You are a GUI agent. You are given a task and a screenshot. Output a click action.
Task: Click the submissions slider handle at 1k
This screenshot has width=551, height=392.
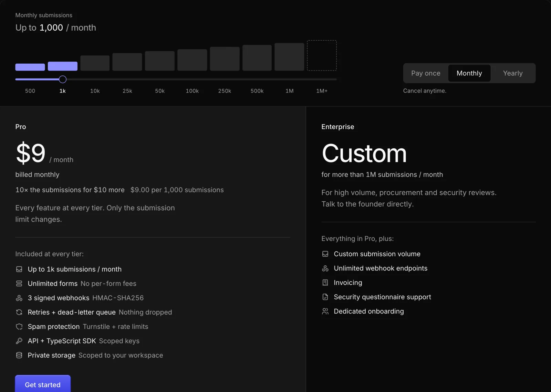(63, 80)
